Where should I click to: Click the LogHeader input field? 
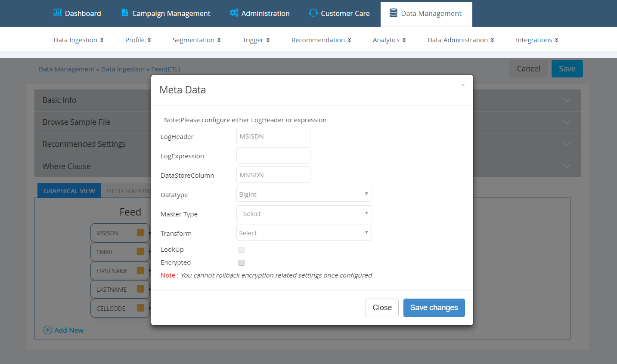[273, 136]
